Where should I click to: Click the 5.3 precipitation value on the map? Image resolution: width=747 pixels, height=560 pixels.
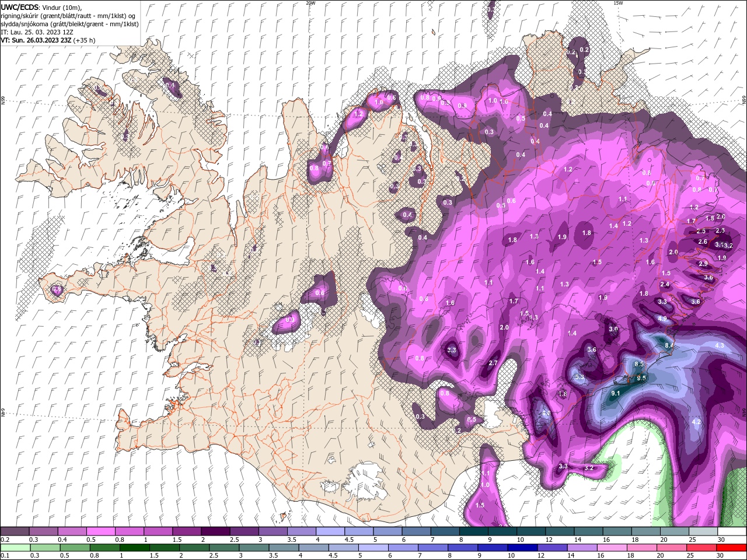[579, 377]
